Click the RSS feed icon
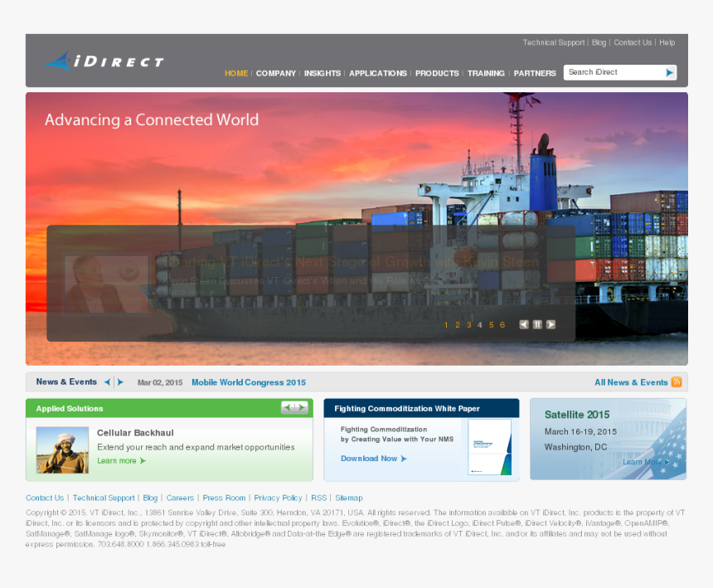Screen dimensions: 713x588 point(677,382)
